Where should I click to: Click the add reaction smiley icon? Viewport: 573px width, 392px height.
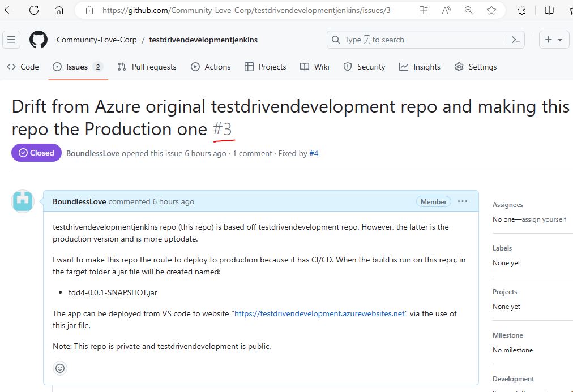pyautogui.click(x=60, y=368)
